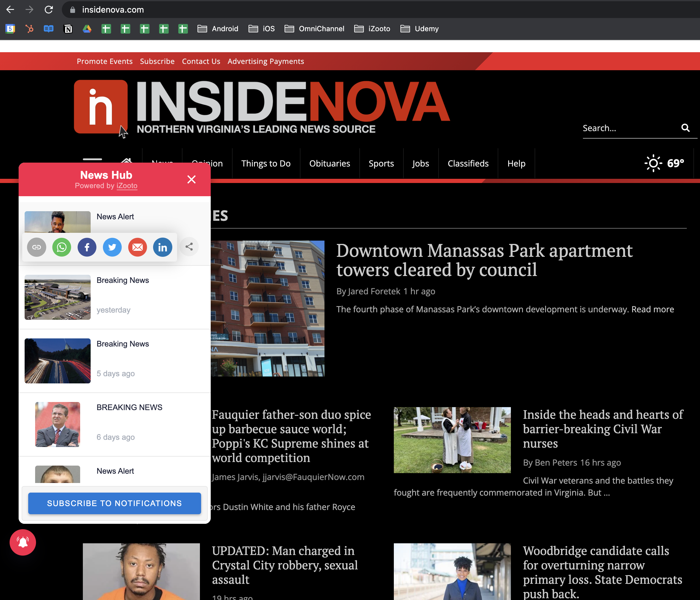Image resolution: width=700 pixels, height=600 pixels.
Task: Expand the Classifieds menu
Action: [x=468, y=163]
